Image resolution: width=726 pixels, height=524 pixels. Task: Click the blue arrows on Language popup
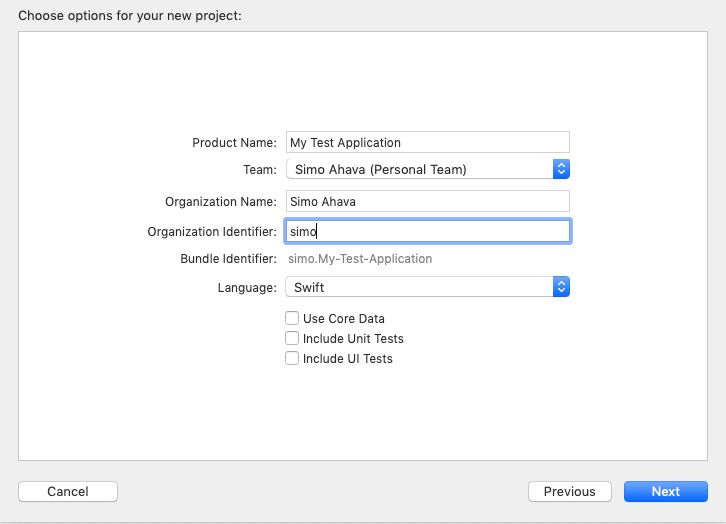pyautogui.click(x=561, y=287)
